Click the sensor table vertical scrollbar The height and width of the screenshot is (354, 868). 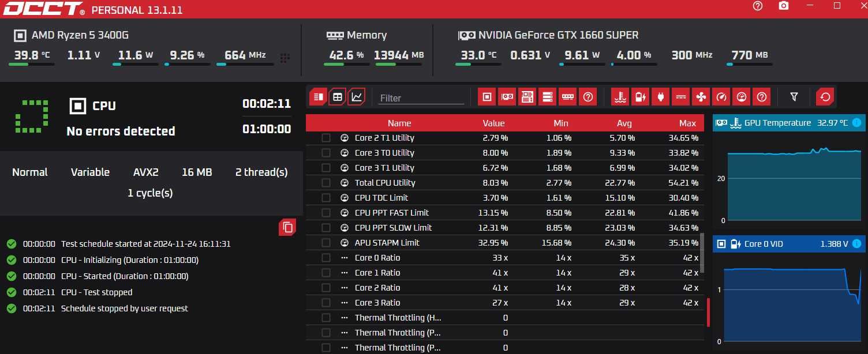702,253
